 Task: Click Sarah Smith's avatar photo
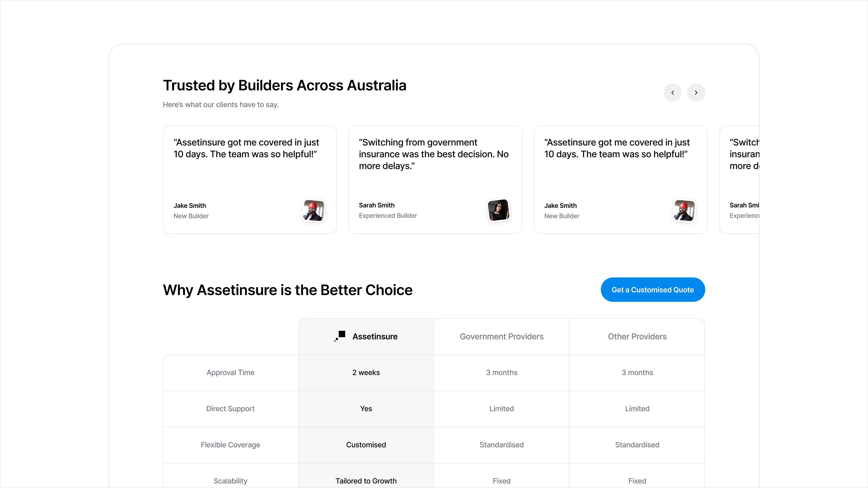point(499,210)
